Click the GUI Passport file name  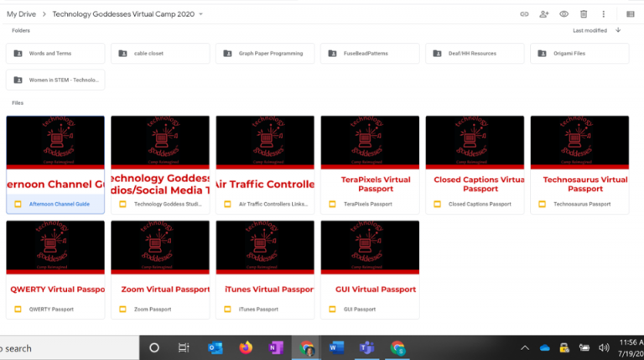click(x=360, y=309)
